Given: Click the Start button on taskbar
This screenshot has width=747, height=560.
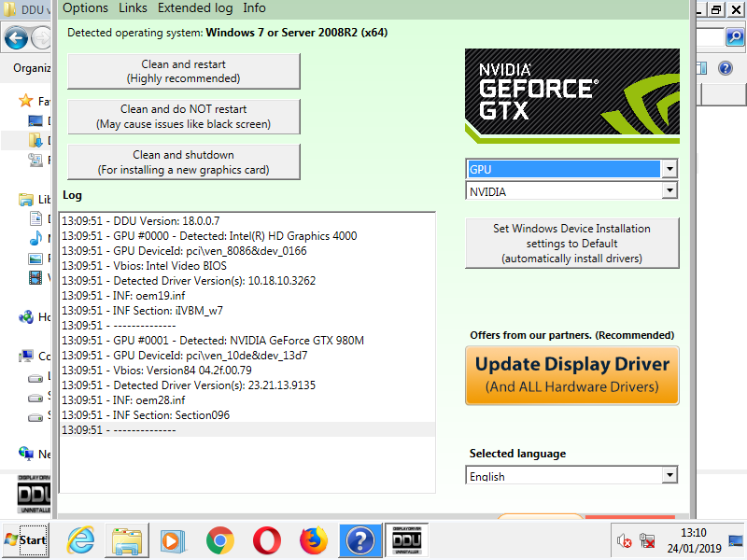Looking at the screenshot, I should tap(26, 540).
